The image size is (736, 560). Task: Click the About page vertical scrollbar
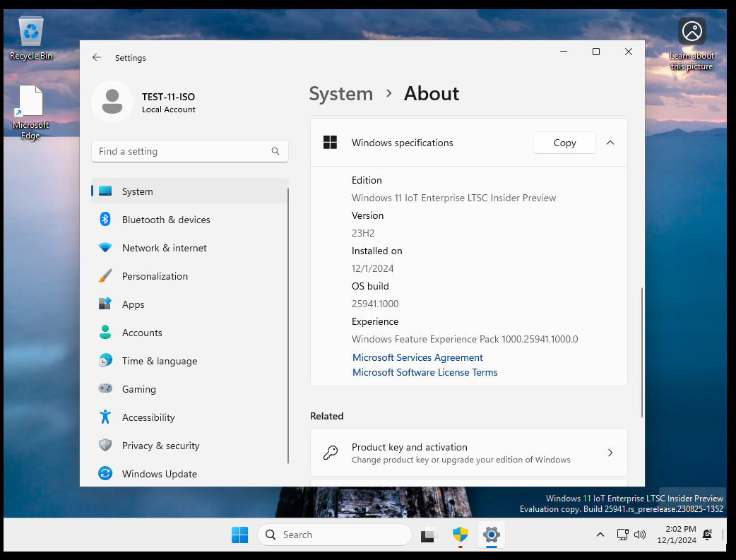click(641, 352)
